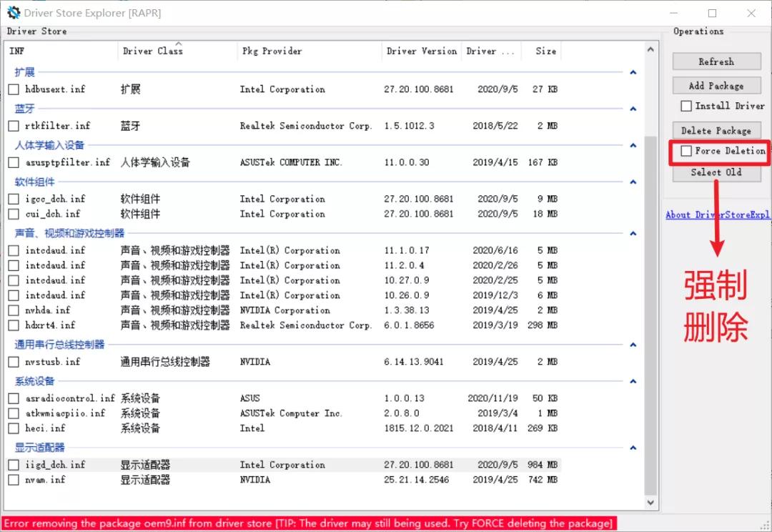
Task: Check the hdbusext.inf driver checkbox
Action: (x=12, y=89)
